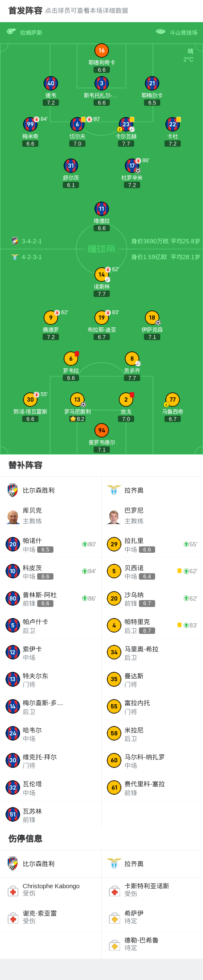The image size is (203, 980).
Task: View coach 库贝克 profile photo
Action: tap(13, 517)
